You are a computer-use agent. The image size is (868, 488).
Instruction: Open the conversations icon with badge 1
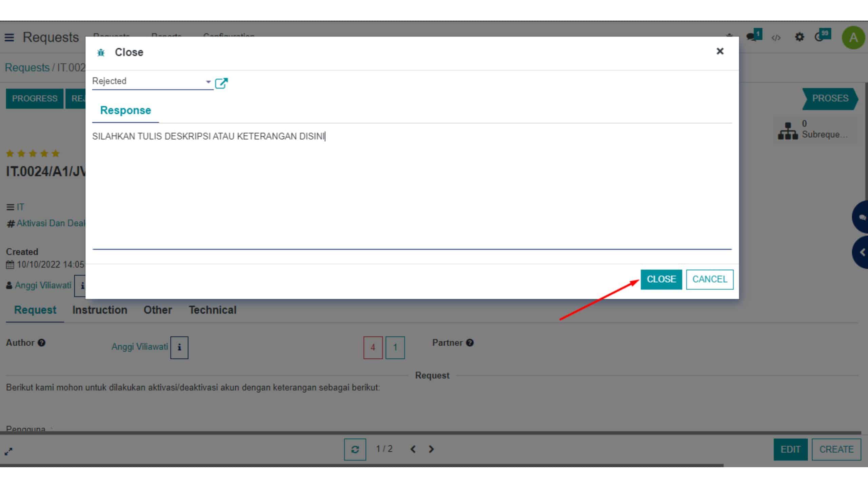(754, 36)
